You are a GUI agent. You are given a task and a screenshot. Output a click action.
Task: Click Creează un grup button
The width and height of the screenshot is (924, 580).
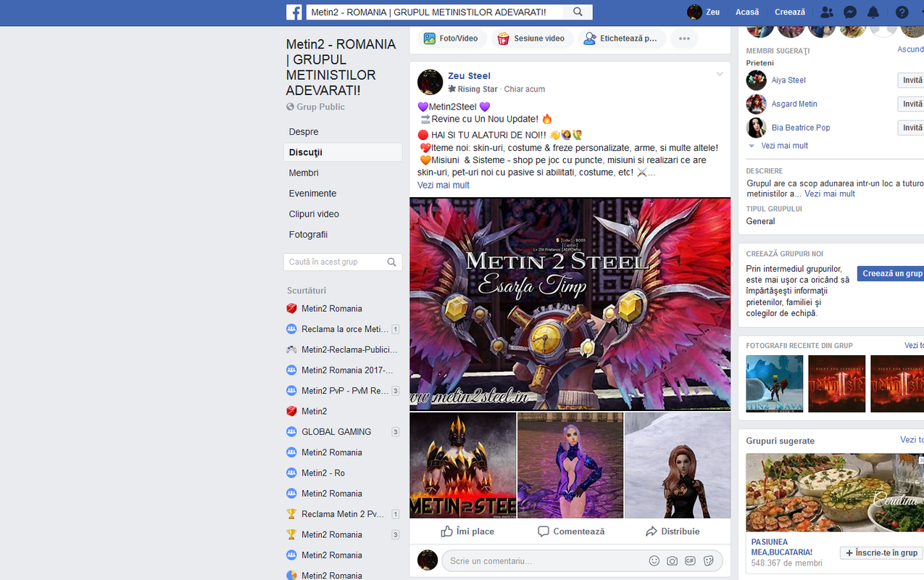[x=891, y=273]
